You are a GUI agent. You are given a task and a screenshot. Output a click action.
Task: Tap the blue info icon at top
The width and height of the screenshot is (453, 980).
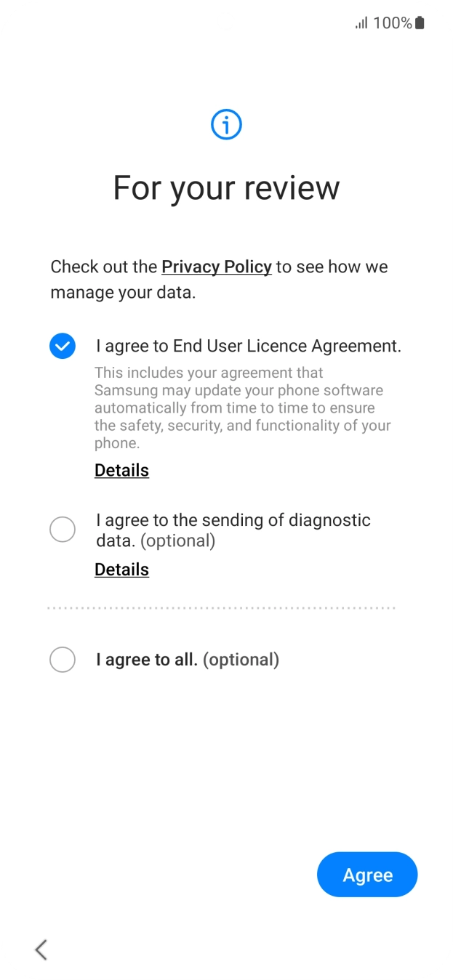click(226, 125)
